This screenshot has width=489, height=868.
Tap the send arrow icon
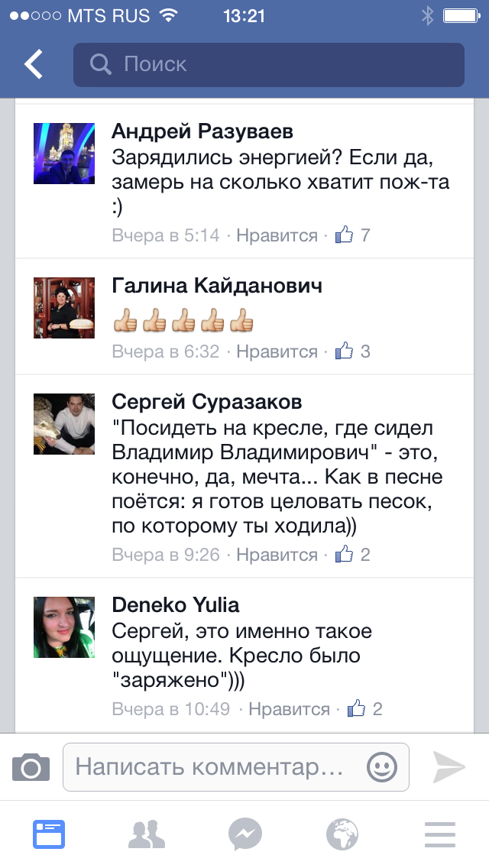click(x=449, y=767)
